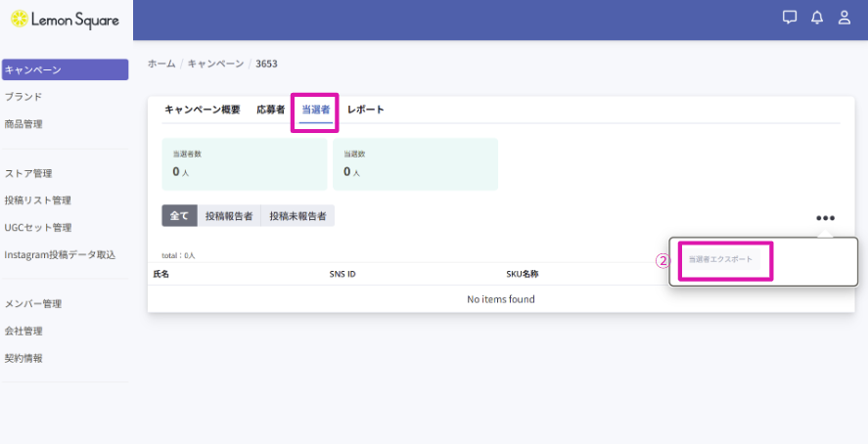Click the notification bell icon
The height and width of the screenshot is (444, 868).
click(817, 18)
